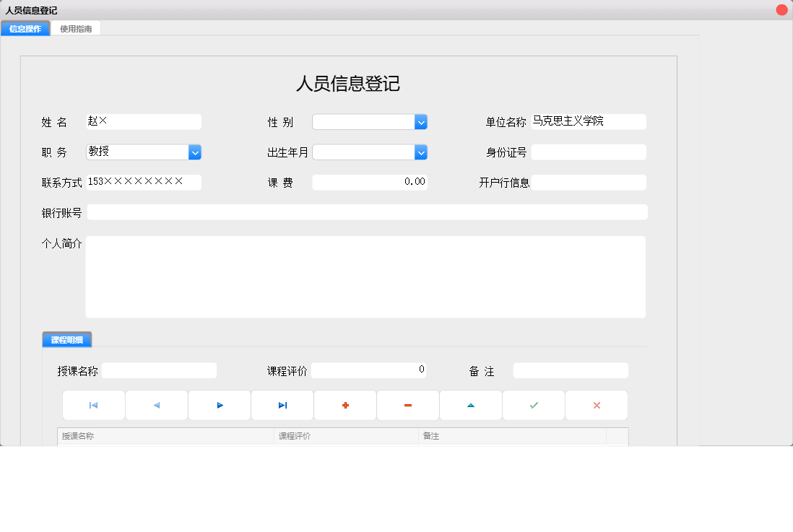Confirm changes with the green checkmark icon
793x532 pixels.
click(x=533, y=405)
